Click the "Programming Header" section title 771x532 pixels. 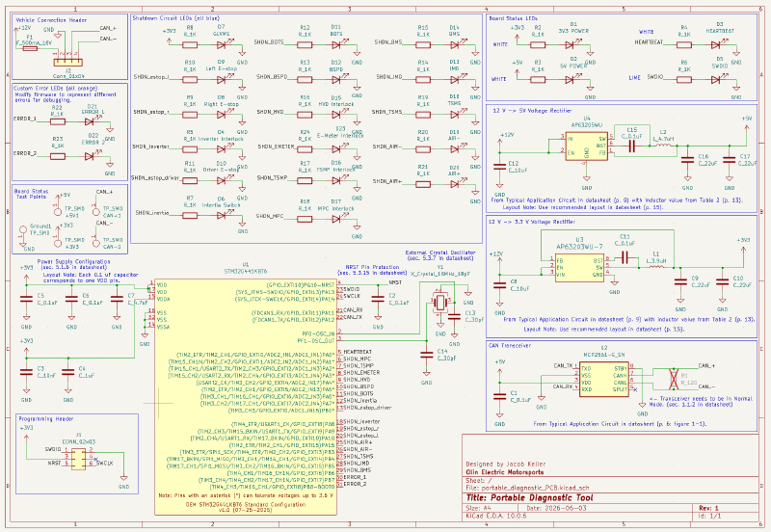45,419
